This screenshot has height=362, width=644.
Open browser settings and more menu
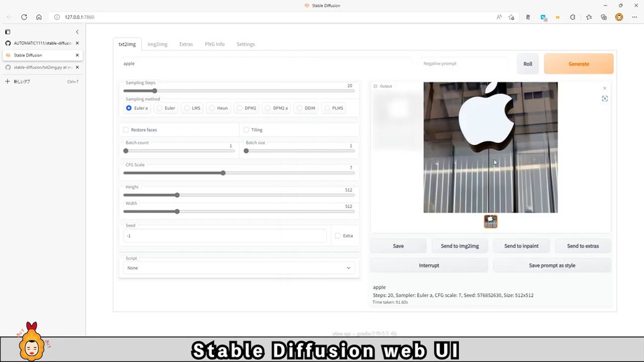635,17
